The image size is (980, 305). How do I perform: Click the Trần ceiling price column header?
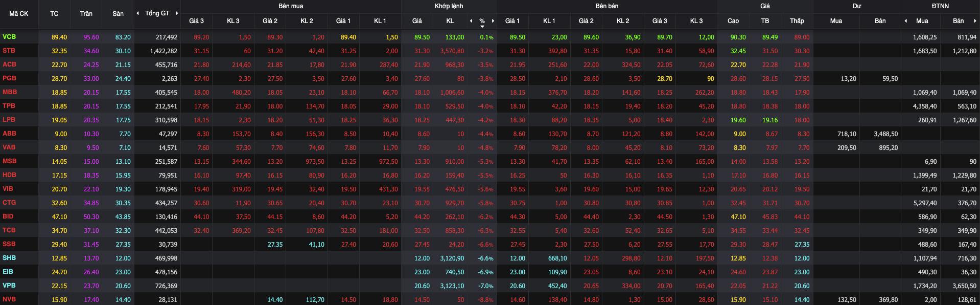(86, 14)
